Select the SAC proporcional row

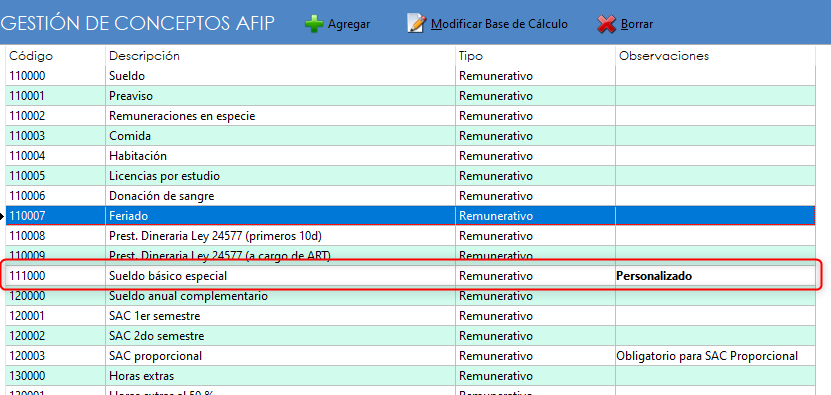pyautogui.click(x=411, y=356)
